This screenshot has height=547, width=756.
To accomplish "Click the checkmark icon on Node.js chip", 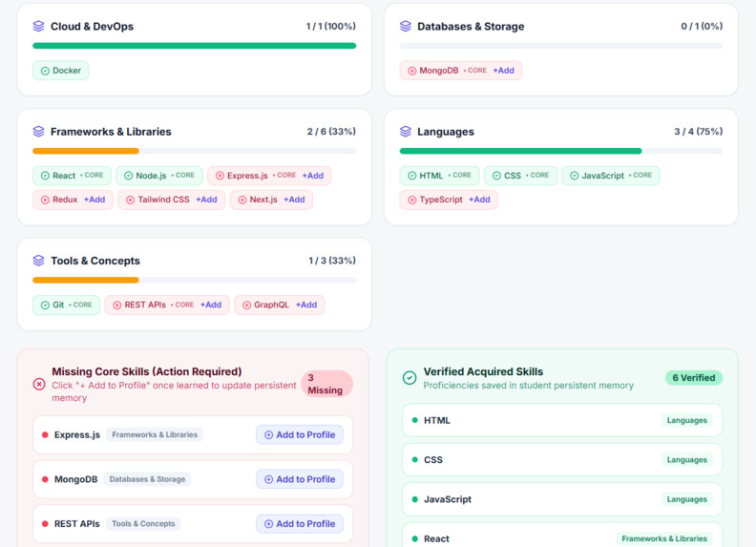I will 128,176.
